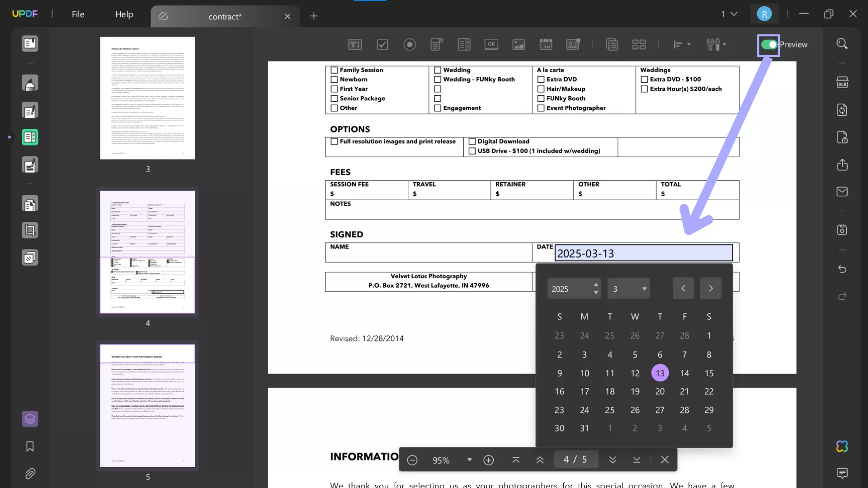Check the Family Session box
868x488 pixels.
pos(334,70)
